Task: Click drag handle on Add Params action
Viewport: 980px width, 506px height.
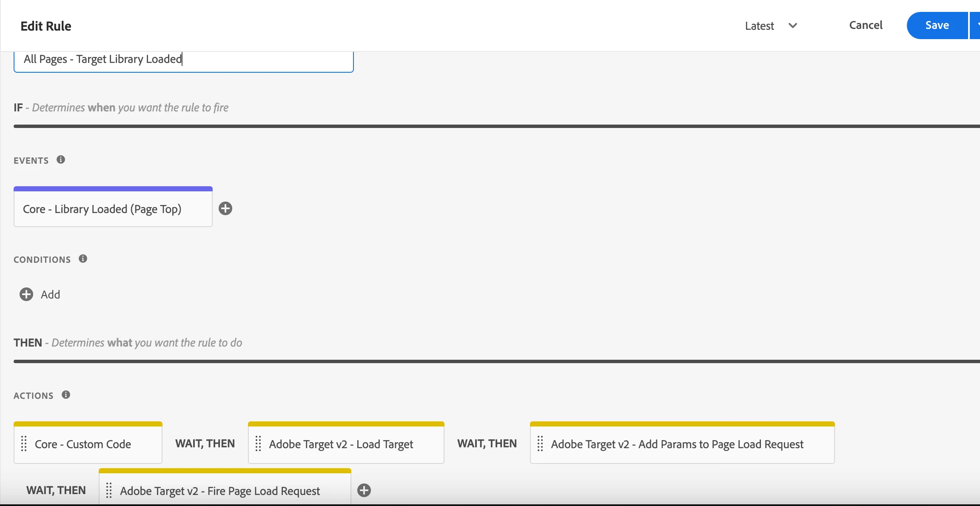Action: pyautogui.click(x=540, y=444)
